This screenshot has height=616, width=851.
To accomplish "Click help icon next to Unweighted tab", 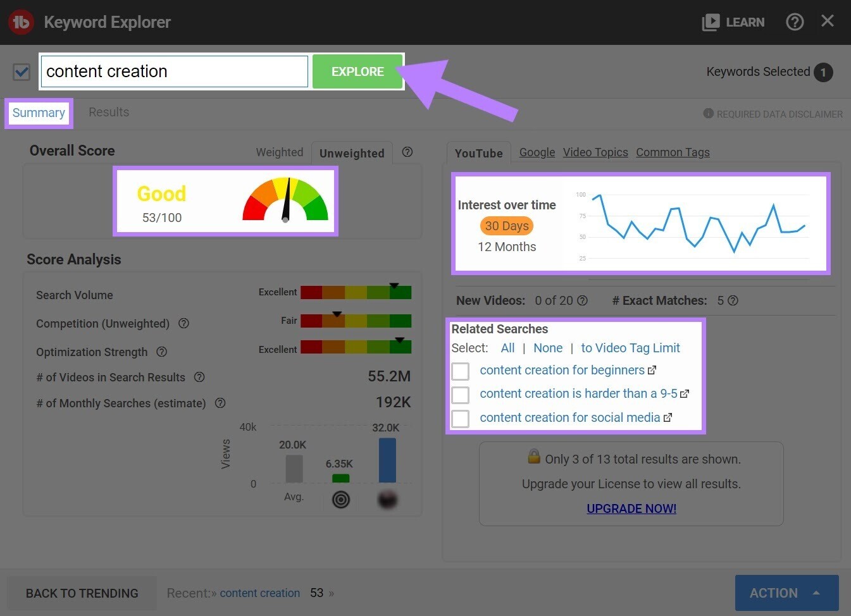I will click(407, 152).
